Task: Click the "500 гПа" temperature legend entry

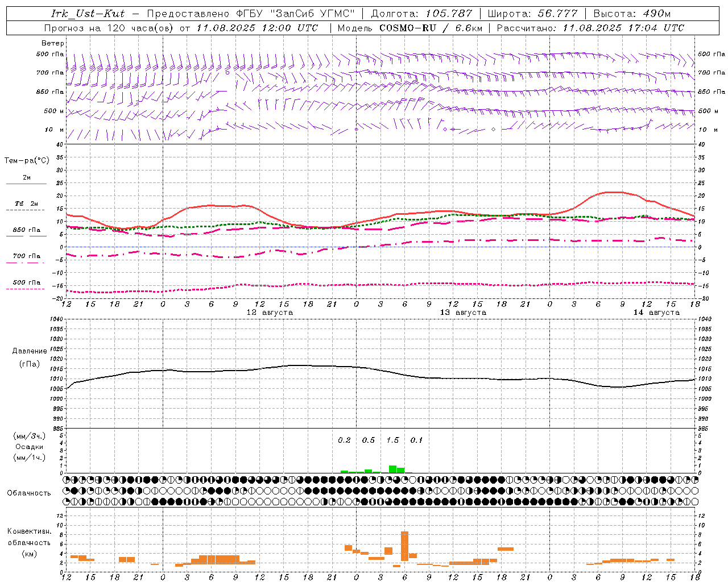Action: (27, 282)
